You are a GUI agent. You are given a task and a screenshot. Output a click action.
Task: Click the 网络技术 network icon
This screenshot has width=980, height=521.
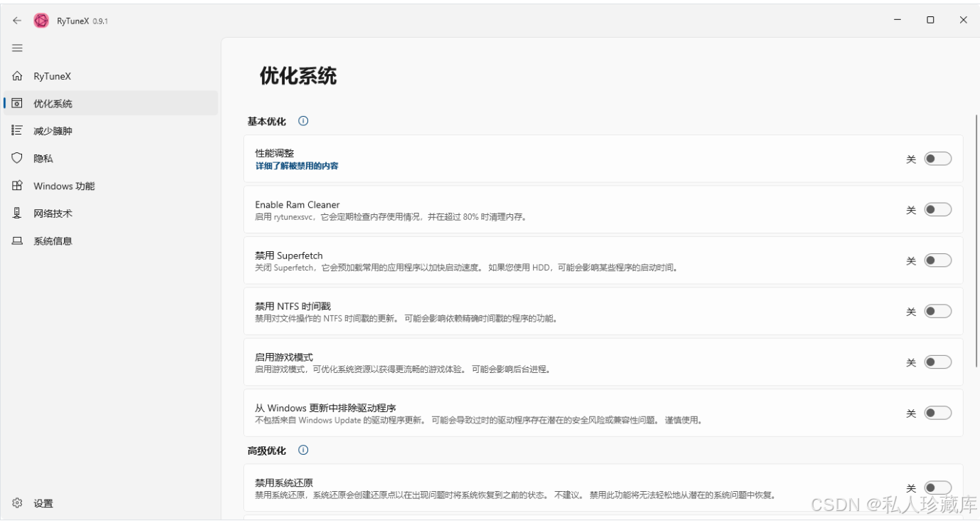tap(18, 214)
